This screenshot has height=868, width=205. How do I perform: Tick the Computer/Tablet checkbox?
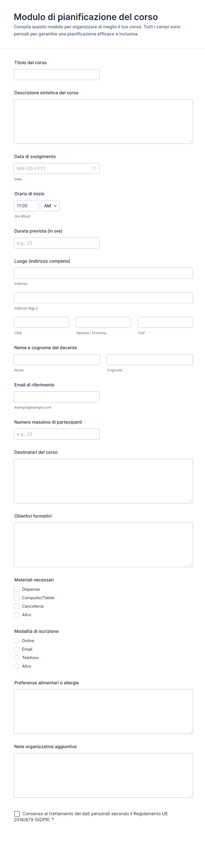point(17,598)
